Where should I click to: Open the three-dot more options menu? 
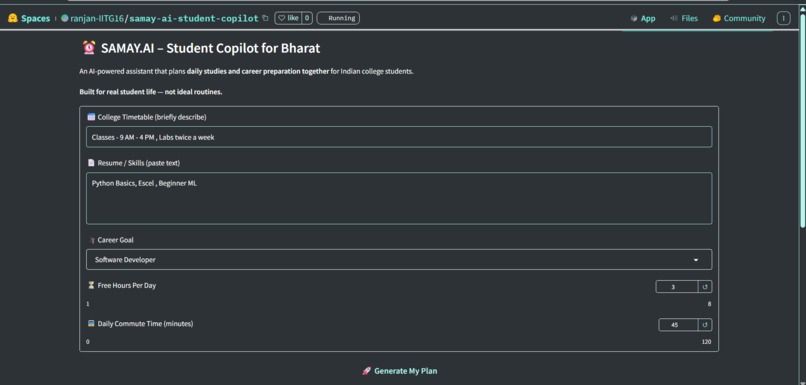point(783,19)
